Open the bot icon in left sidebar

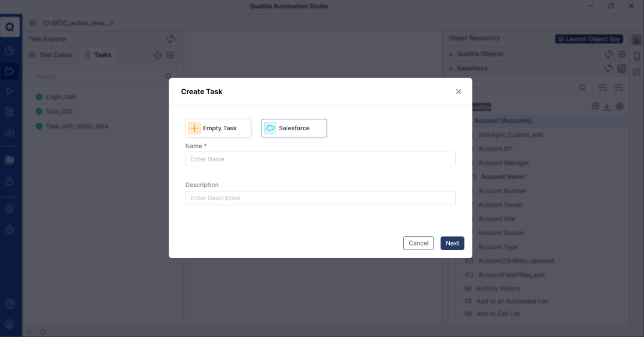click(x=9, y=229)
